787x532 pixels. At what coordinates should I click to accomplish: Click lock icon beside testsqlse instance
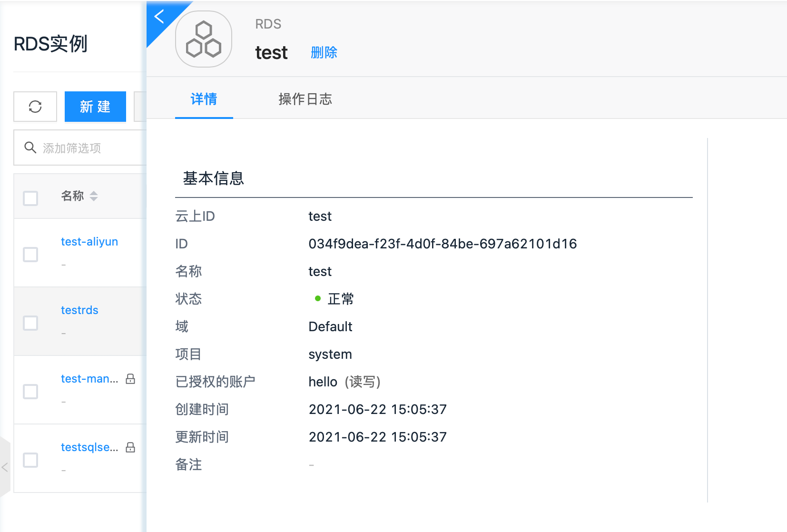(130, 447)
